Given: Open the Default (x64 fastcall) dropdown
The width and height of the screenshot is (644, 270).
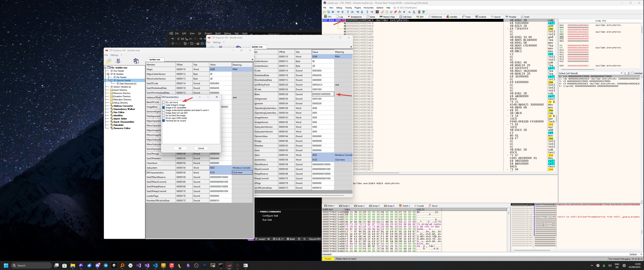Looking at the screenshot, I should pyautogui.click(x=590, y=73).
